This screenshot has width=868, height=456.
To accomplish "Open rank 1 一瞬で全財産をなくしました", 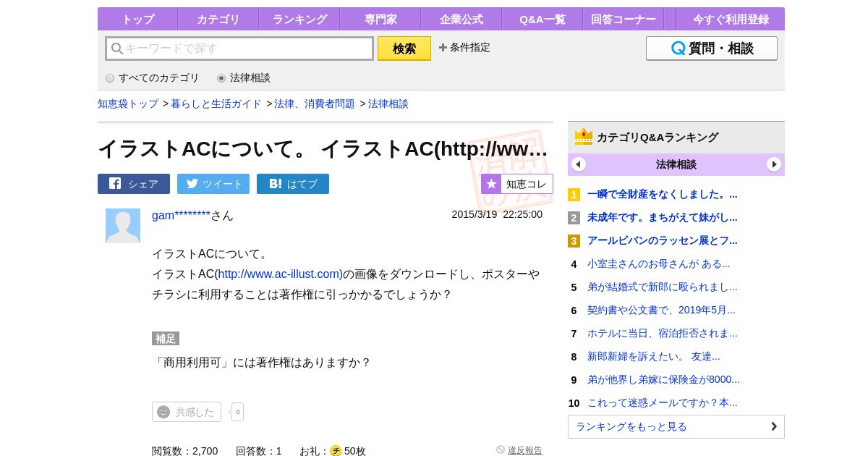I will coord(663,194).
